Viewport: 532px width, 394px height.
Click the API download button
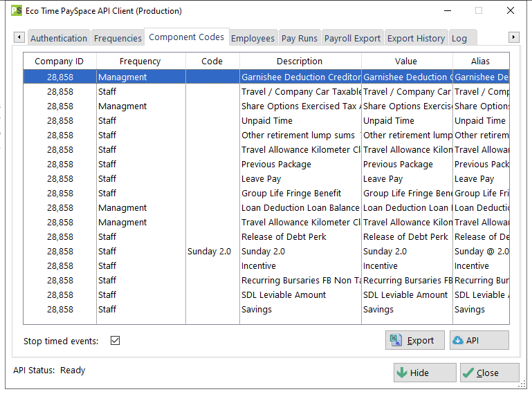click(479, 340)
